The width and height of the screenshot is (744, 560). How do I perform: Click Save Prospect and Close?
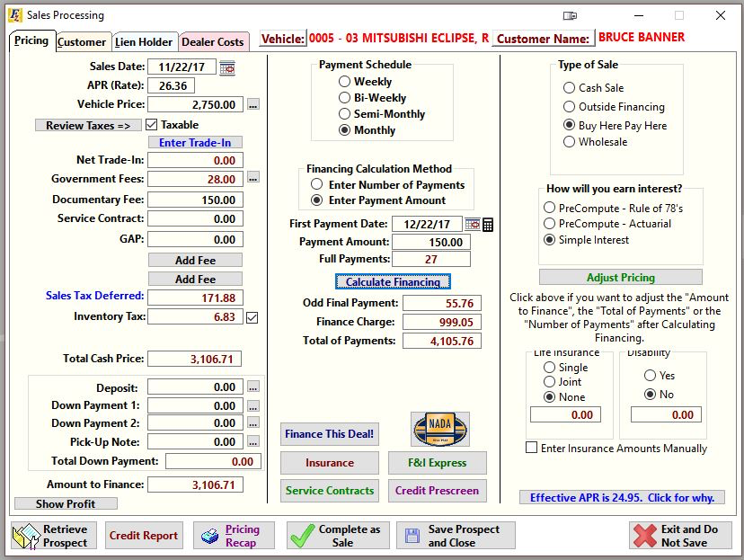(456, 536)
